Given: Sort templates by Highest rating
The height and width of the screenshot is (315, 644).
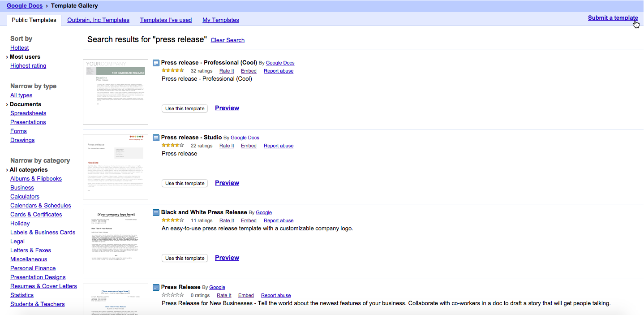Looking at the screenshot, I should click(x=28, y=66).
